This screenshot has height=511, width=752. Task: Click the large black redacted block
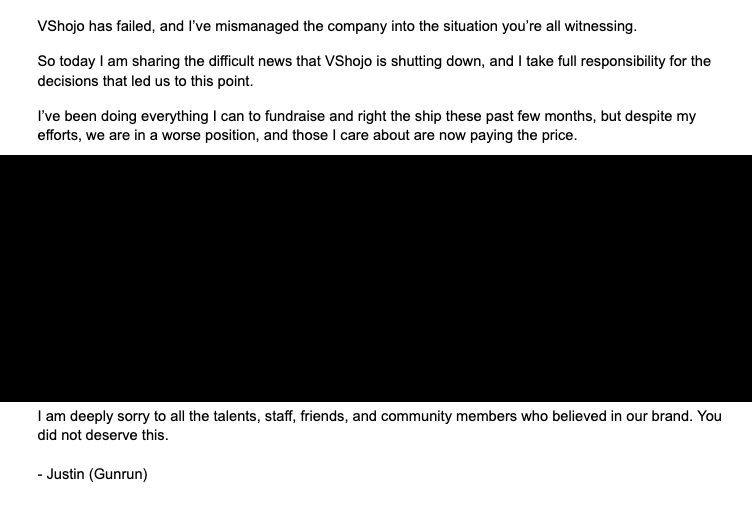point(376,278)
